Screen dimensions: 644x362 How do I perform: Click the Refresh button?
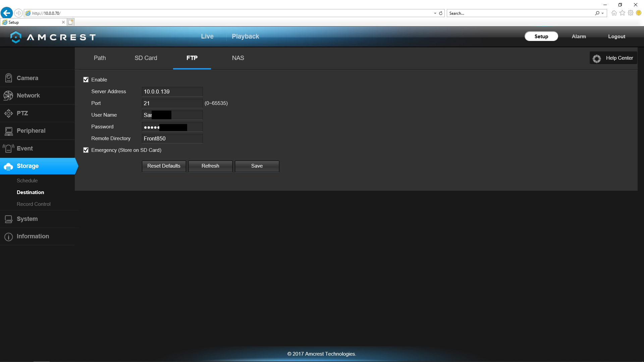pyautogui.click(x=210, y=166)
